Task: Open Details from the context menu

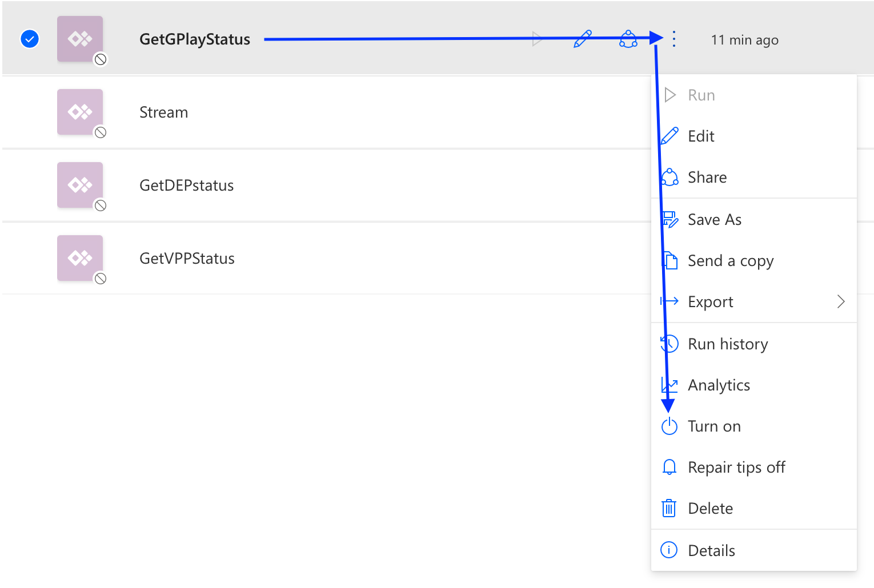Action: tap(711, 551)
